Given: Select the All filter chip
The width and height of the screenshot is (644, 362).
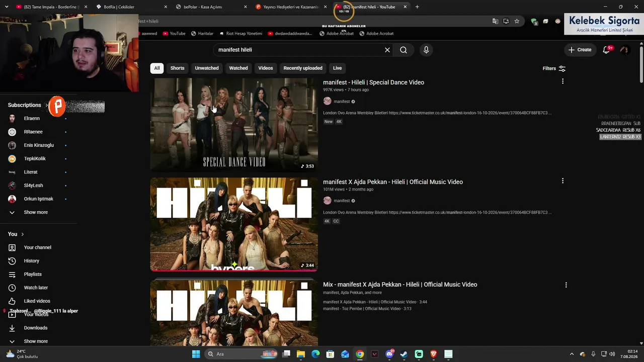Looking at the screenshot, I should tap(157, 68).
